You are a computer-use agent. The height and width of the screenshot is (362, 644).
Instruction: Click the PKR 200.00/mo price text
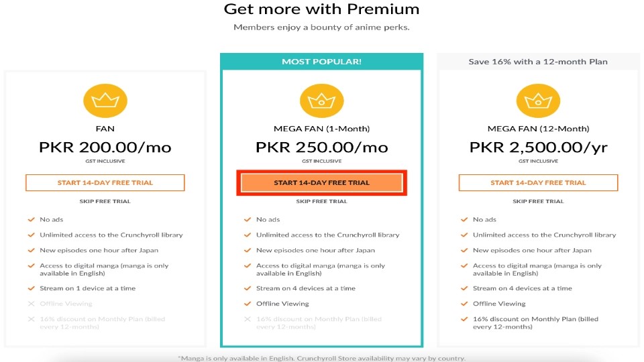point(105,147)
